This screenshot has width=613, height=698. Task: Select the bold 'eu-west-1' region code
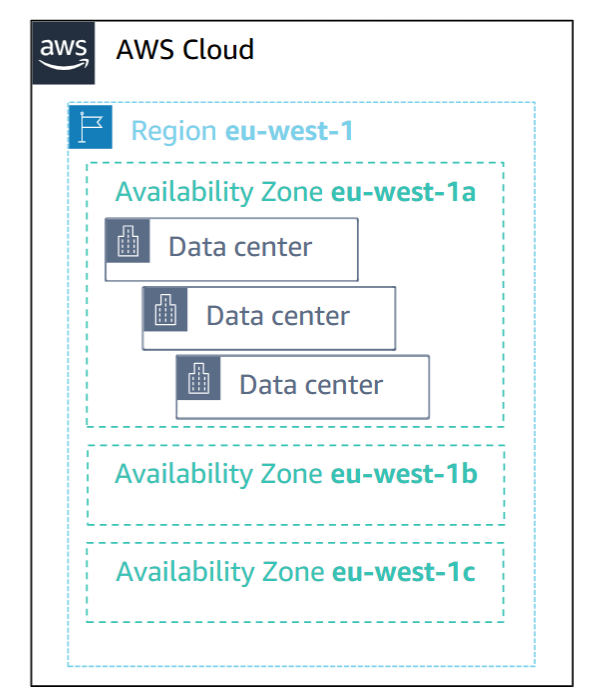(x=289, y=131)
